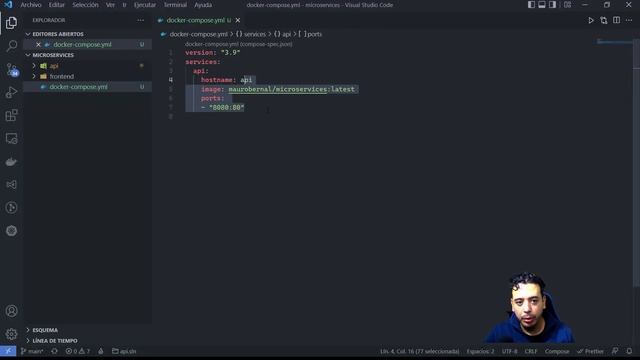Click the Prettier status bar item
The height and width of the screenshot is (360, 640).
tap(590, 351)
